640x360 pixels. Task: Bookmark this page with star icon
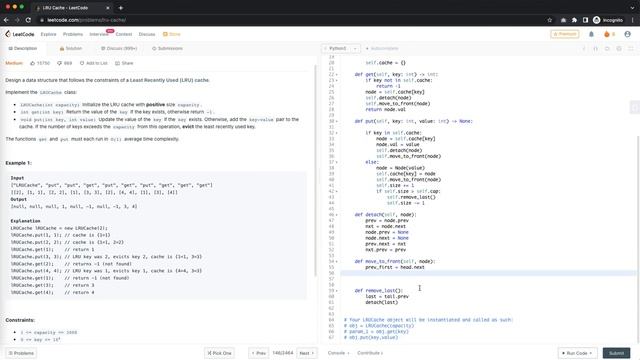coord(549,20)
